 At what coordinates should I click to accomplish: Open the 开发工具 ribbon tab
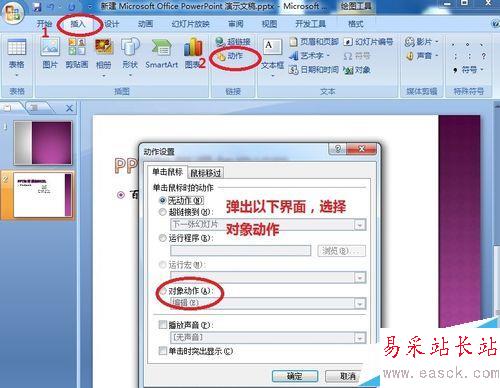[x=310, y=24]
